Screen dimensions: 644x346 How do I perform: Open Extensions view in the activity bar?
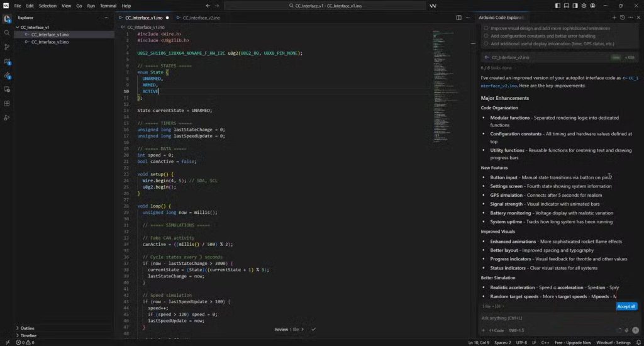tap(7, 104)
